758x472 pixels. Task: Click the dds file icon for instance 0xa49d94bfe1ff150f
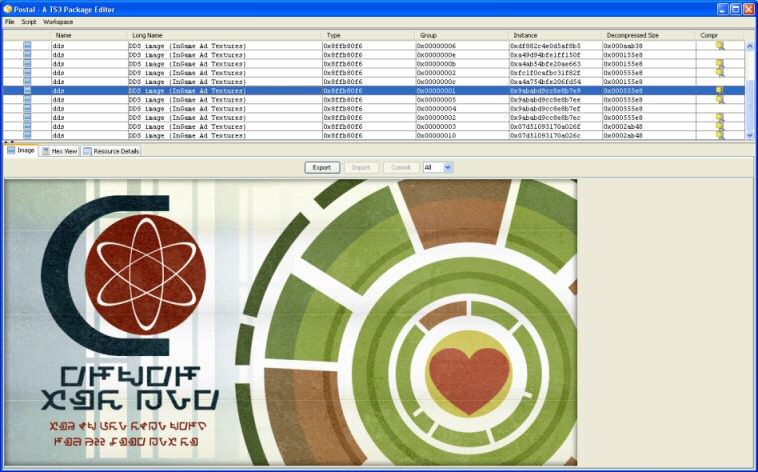27,55
